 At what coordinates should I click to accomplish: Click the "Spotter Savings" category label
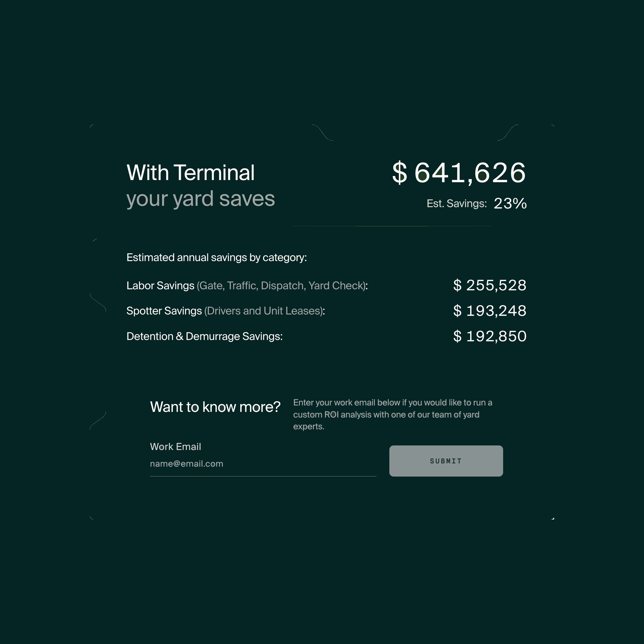pyautogui.click(x=164, y=311)
